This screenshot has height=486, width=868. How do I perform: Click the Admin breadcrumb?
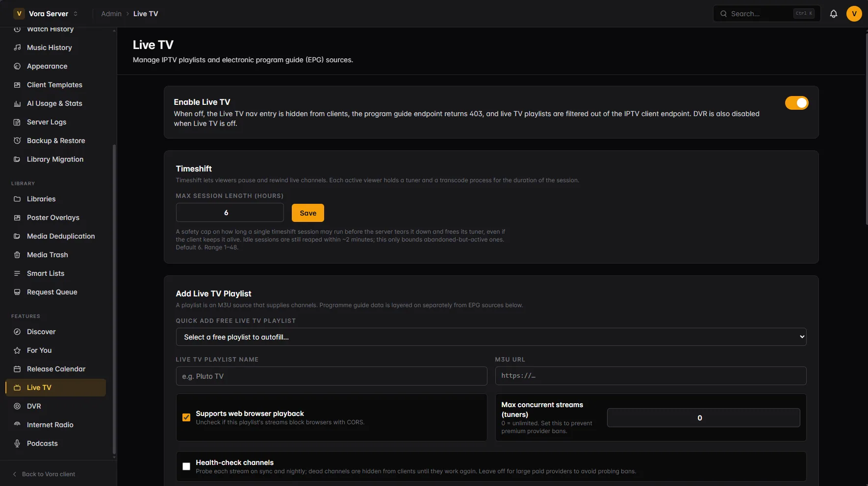click(x=111, y=14)
